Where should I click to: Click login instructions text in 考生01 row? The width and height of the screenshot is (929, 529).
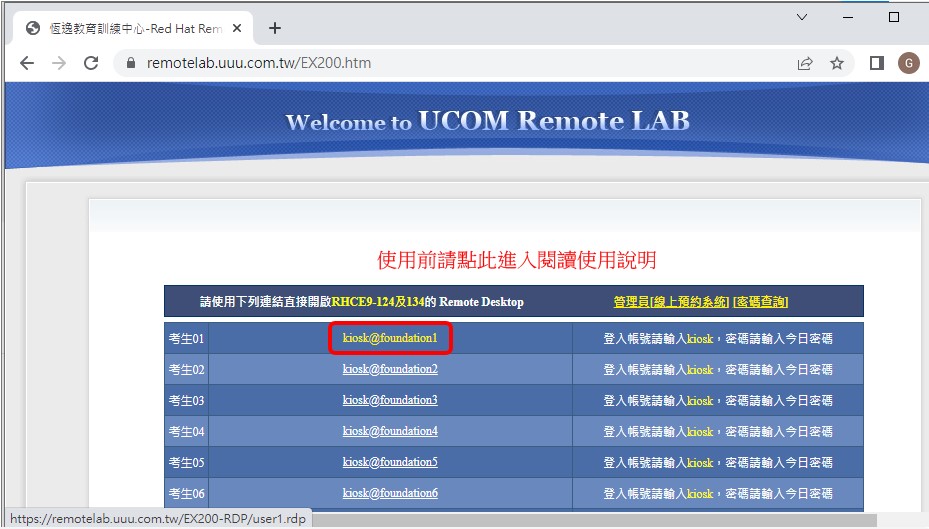(717, 338)
